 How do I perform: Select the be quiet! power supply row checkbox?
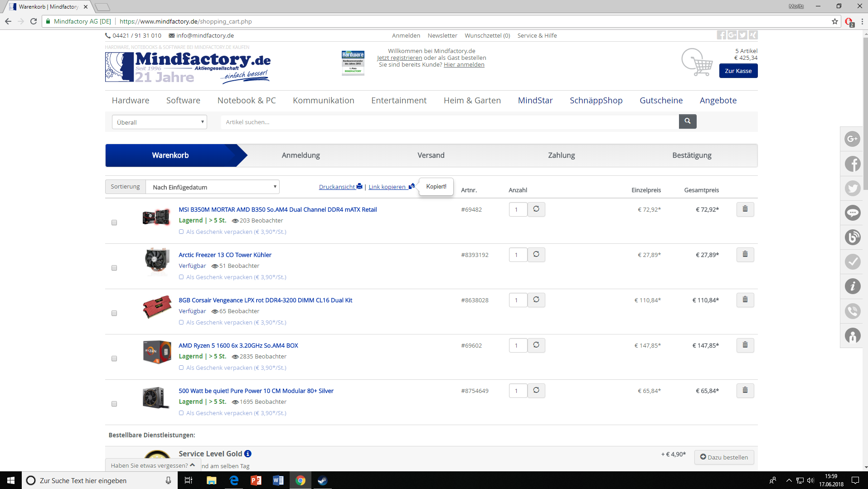[x=114, y=404]
